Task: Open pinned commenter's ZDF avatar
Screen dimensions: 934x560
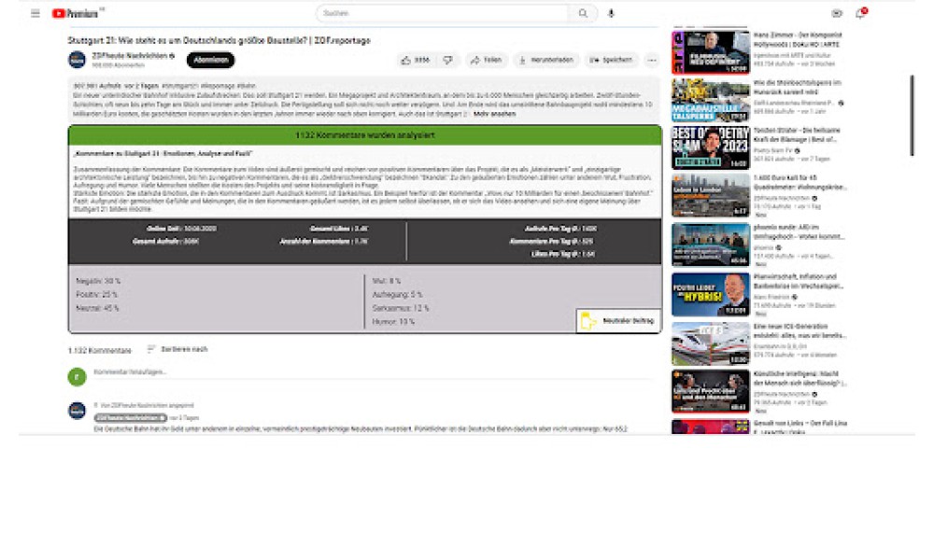Action: 77,411
